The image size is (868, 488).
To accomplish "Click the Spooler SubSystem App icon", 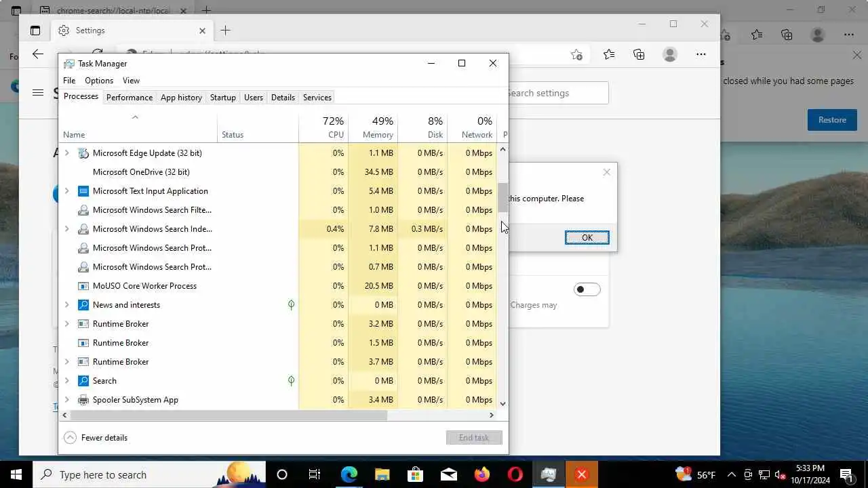I will [83, 400].
